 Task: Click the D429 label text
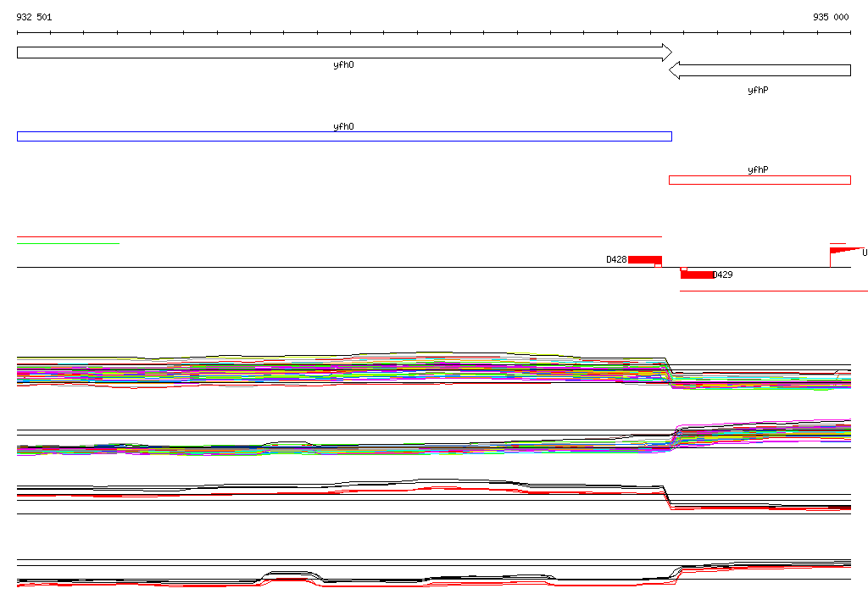(x=723, y=275)
